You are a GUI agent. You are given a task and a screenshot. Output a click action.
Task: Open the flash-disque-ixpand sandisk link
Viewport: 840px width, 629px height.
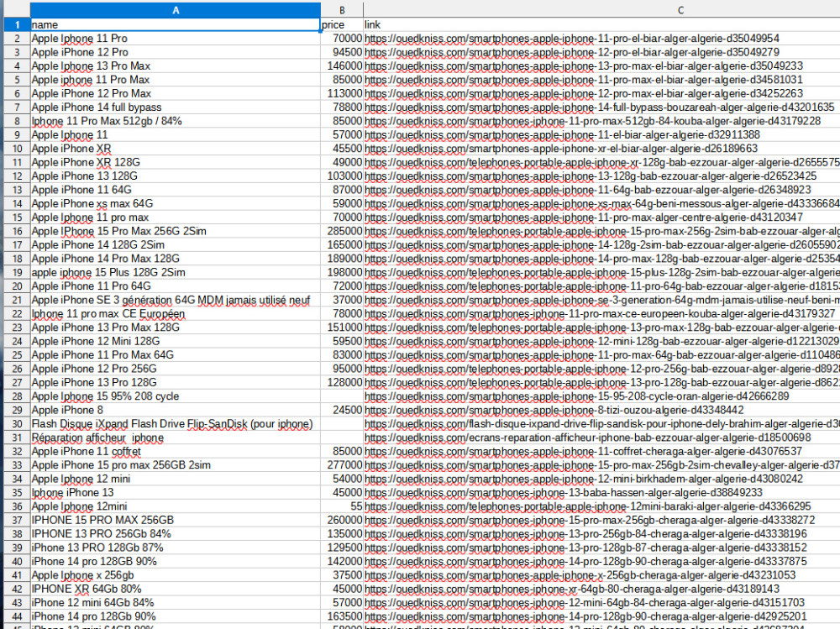(601, 424)
